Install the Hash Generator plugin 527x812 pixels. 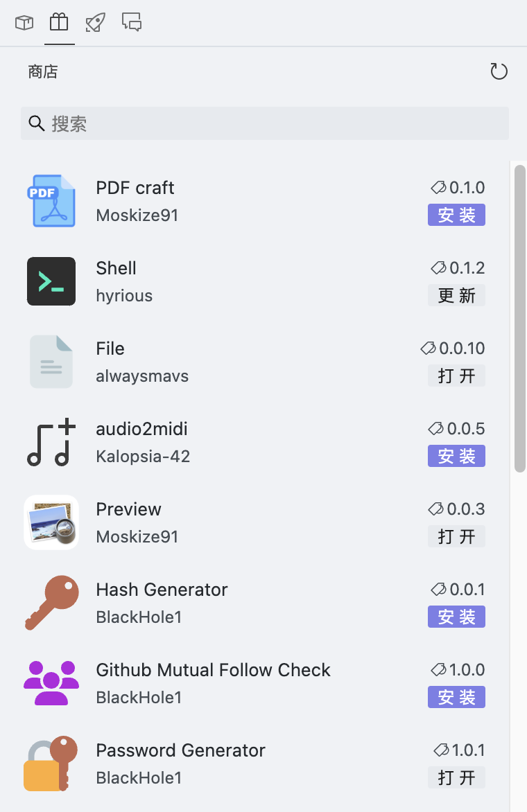pyautogui.click(x=456, y=617)
